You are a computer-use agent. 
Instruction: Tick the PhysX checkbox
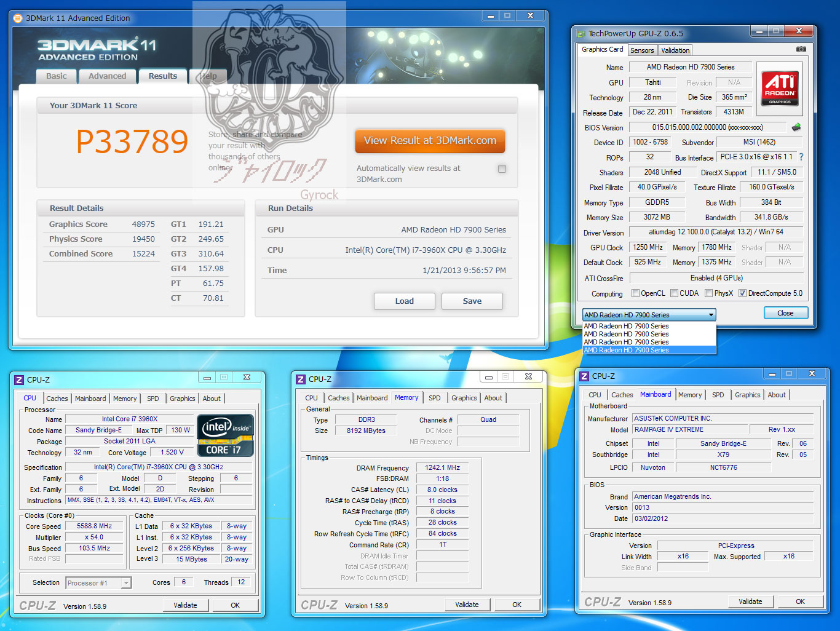pyautogui.click(x=709, y=293)
